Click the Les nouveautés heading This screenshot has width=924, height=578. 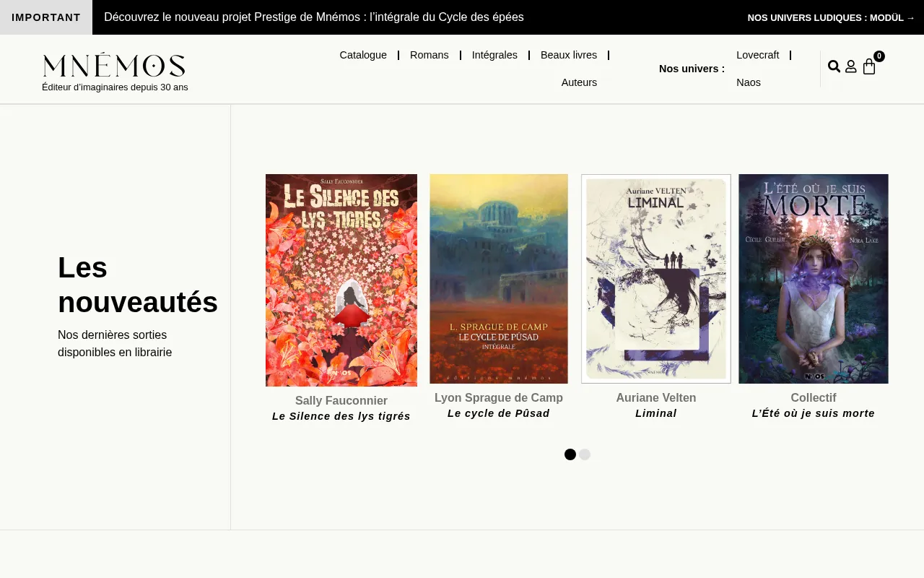(x=138, y=285)
